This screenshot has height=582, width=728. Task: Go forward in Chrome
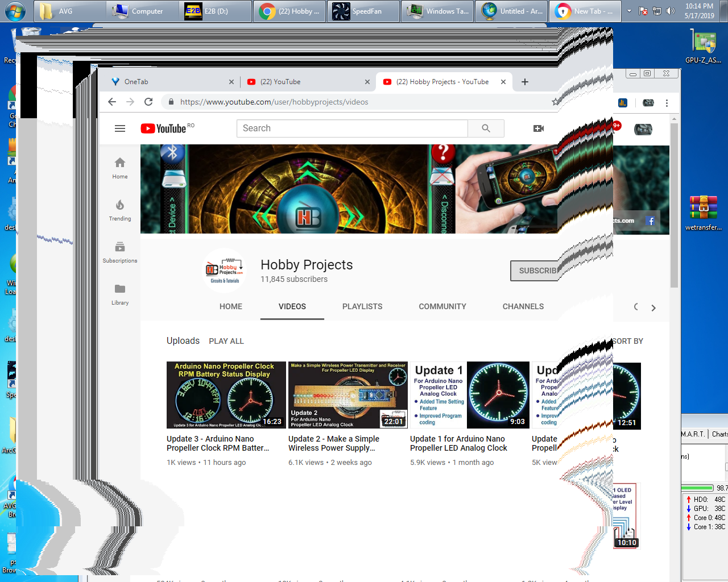pyautogui.click(x=130, y=102)
